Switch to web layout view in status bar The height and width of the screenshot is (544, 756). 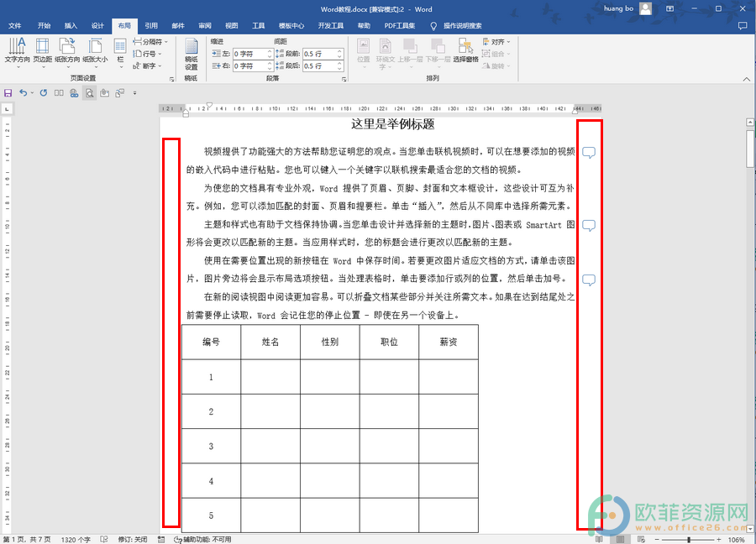[x=641, y=540]
